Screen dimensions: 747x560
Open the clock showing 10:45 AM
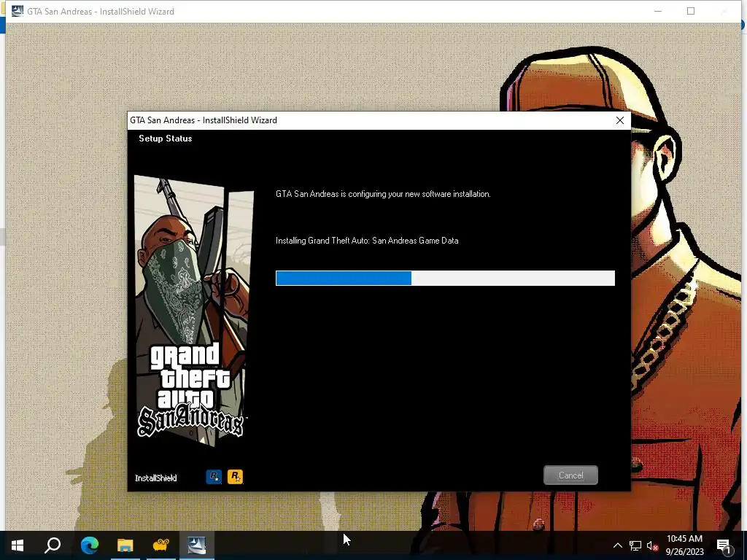pos(684,545)
